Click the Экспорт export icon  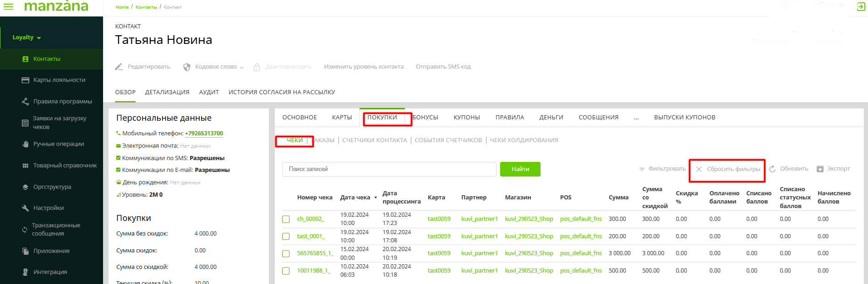click(820, 169)
